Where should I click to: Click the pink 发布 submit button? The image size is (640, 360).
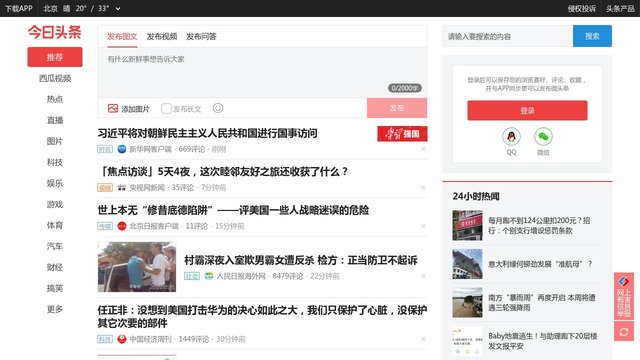tap(397, 108)
